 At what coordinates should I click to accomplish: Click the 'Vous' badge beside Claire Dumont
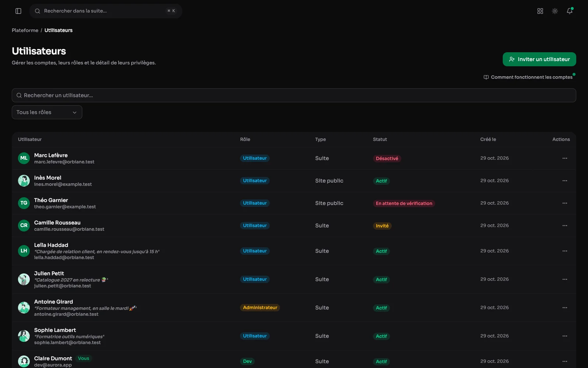click(x=83, y=358)
